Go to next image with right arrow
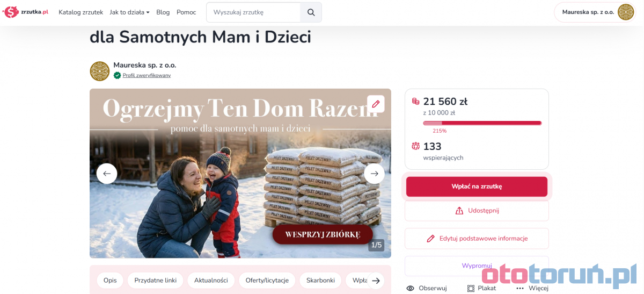 tap(375, 174)
